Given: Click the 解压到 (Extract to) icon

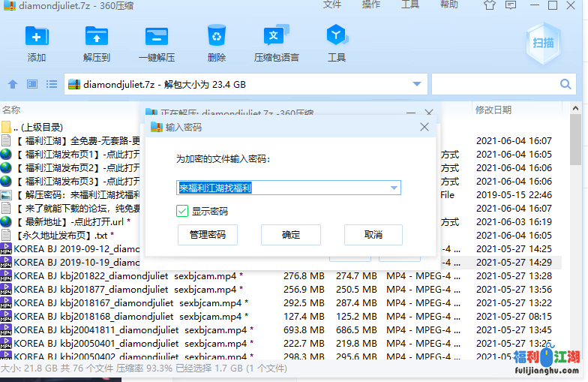Looking at the screenshot, I should pos(97,36).
